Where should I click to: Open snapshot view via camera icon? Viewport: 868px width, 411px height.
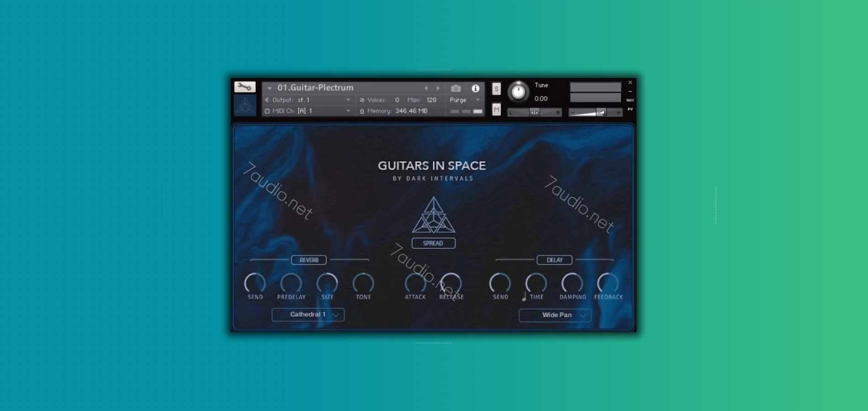[x=455, y=88]
